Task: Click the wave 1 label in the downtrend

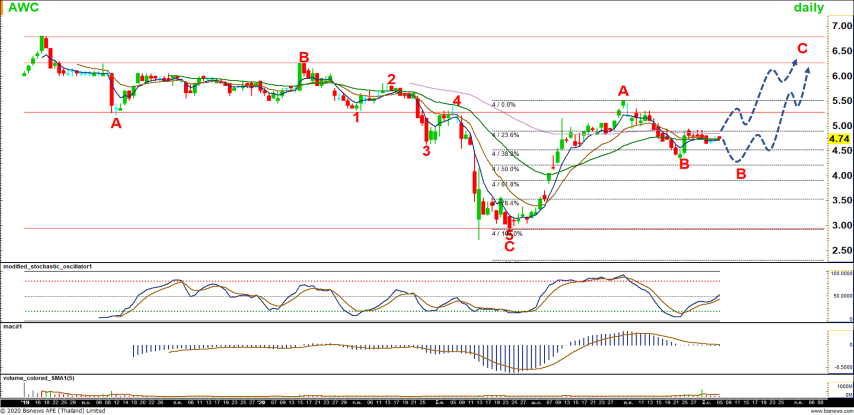Action: point(357,116)
